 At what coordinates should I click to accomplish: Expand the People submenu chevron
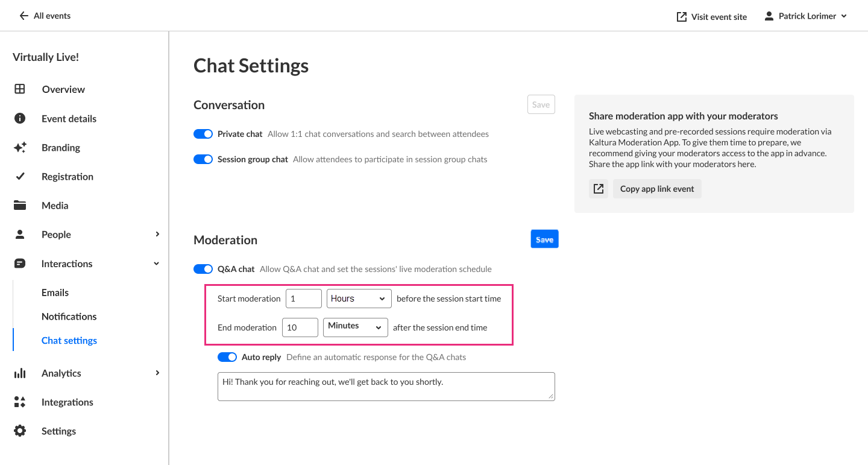(x=157, y=235)
